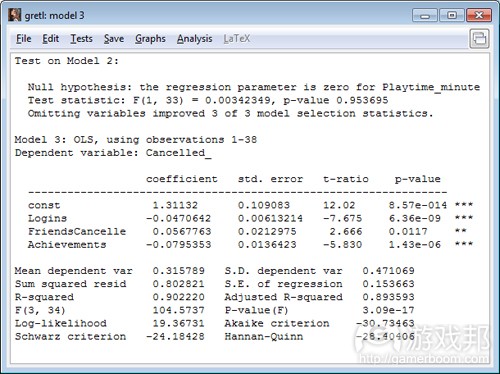The image size is (500, 374).
Task: Click the 'FriendsCancelle' row label
Action: (x=77, y=231)
